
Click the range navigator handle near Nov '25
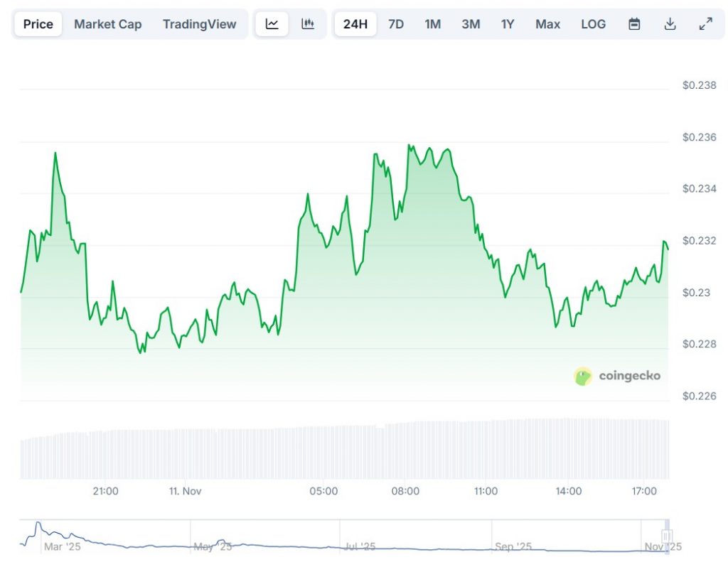[666, 536]
